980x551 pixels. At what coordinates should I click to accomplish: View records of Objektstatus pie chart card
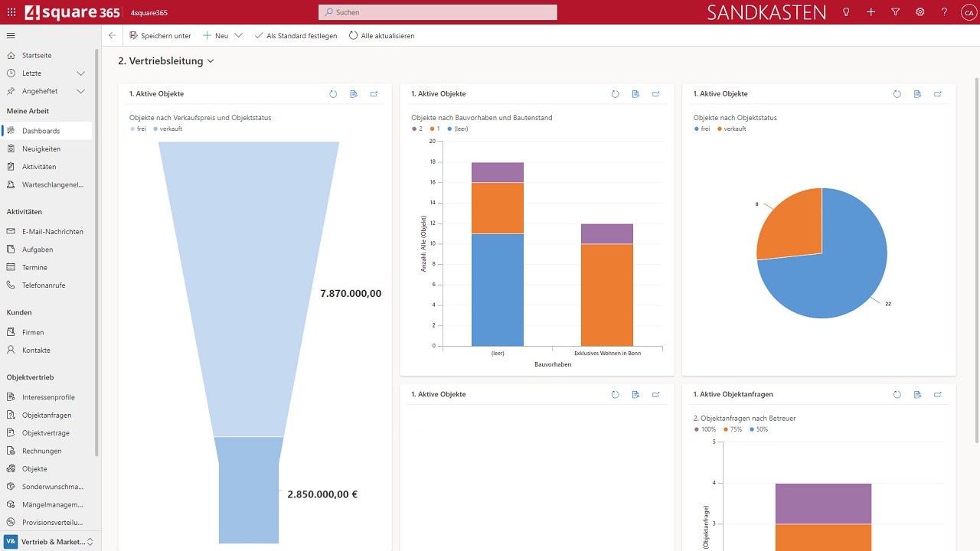pos(917,94)
